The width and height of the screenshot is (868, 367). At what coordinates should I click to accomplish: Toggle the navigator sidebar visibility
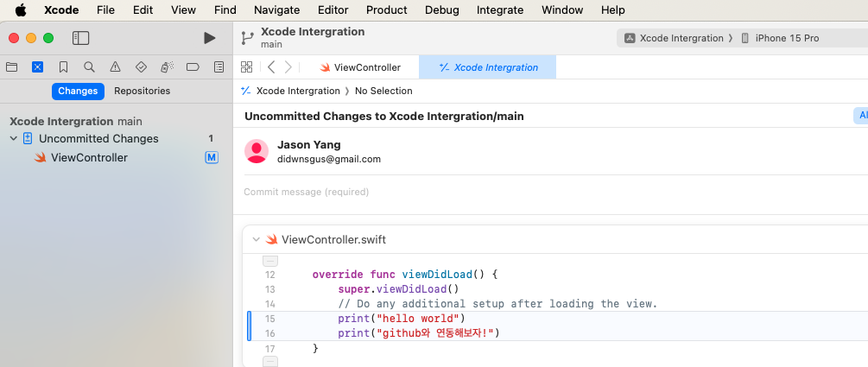pos(81,38)
